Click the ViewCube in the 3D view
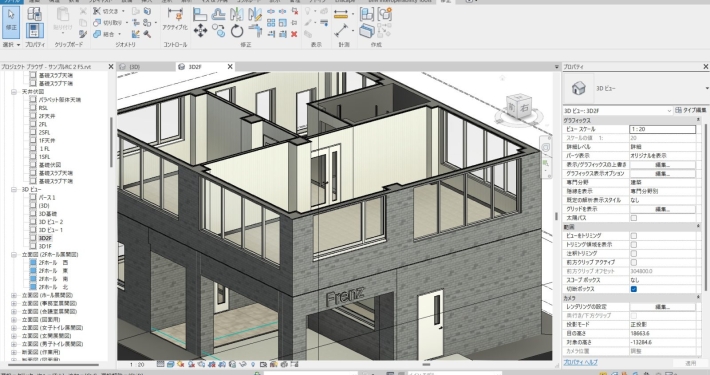The height and width of the screenshot is (375, 710). pyautogui.click(x=519, y=107)
